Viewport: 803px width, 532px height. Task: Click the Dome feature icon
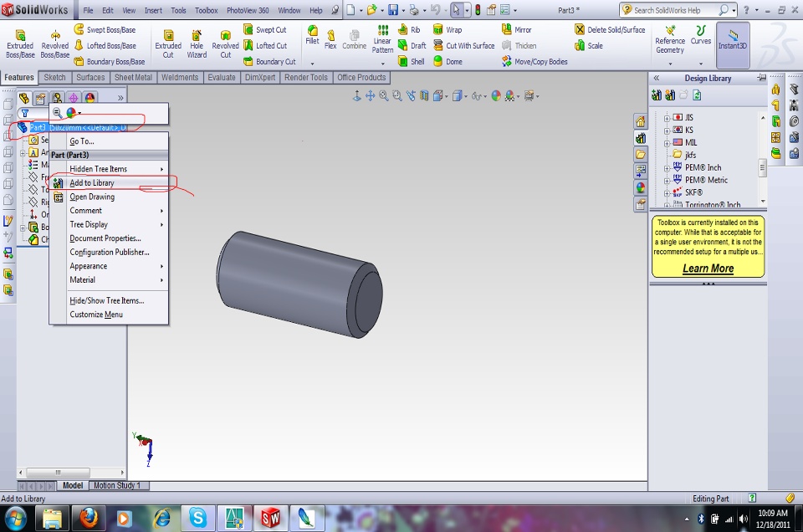[x=447, y=61]
